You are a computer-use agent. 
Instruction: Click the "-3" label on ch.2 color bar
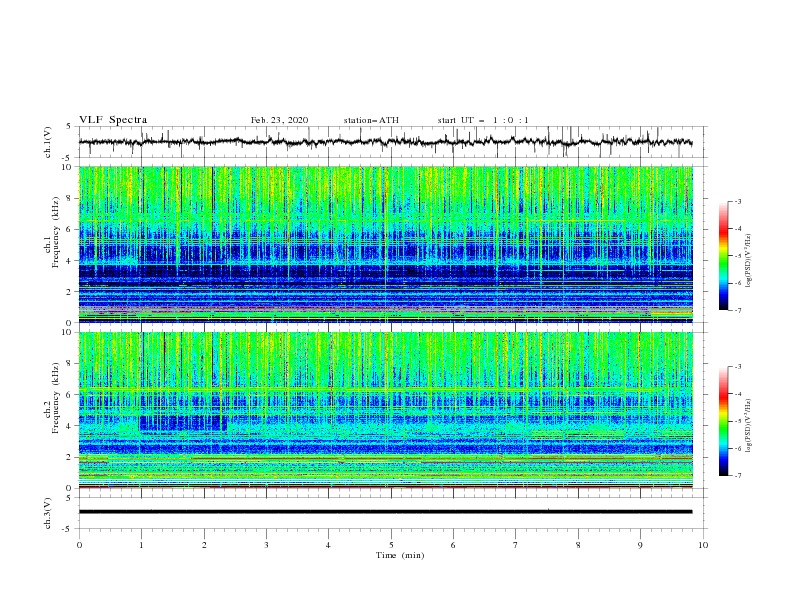(x=737, y=367)
